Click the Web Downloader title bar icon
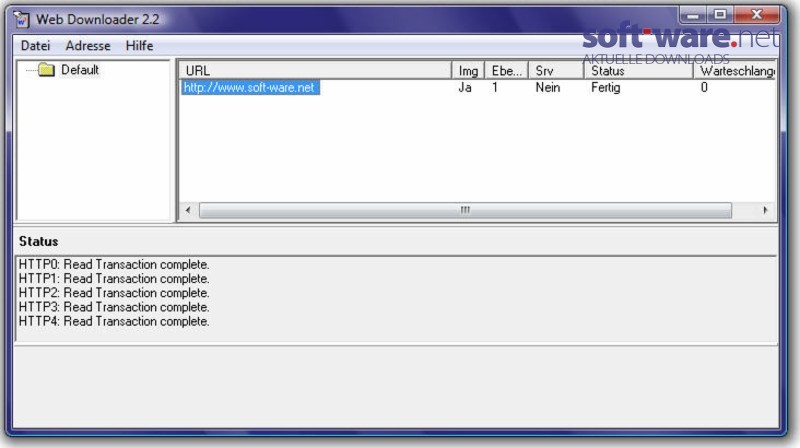 click(21, 19)
